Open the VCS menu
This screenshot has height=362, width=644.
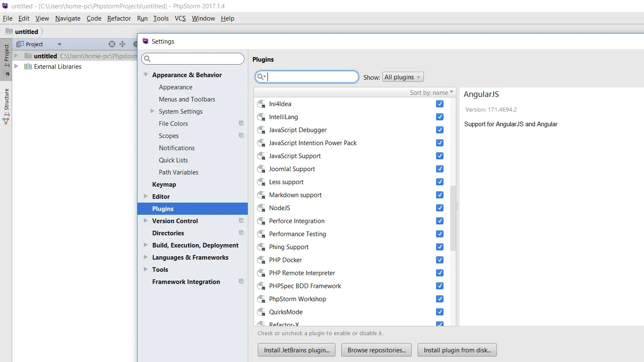tap(180, 18)
